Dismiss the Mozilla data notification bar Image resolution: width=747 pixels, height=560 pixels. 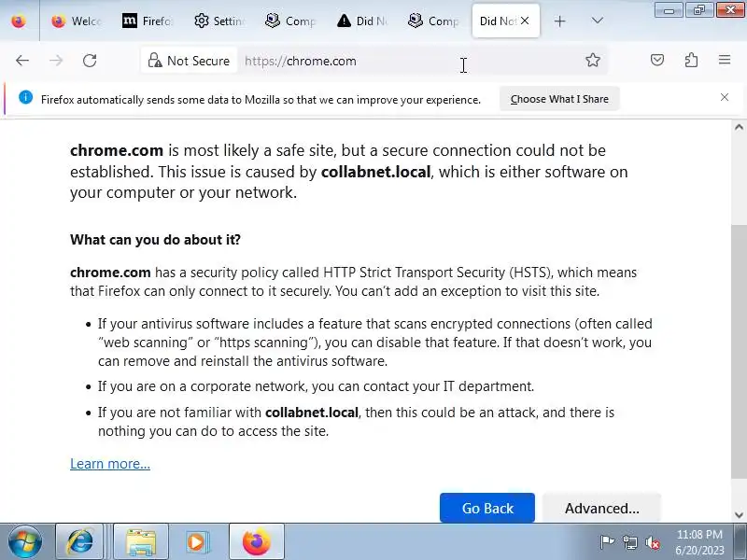coord(725,97)
